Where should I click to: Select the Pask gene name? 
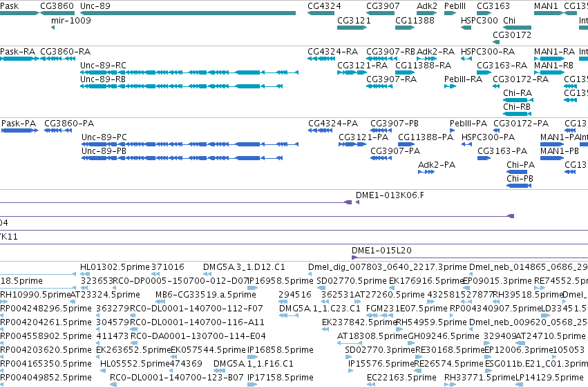pyautogui.click(x=10, y=6)
